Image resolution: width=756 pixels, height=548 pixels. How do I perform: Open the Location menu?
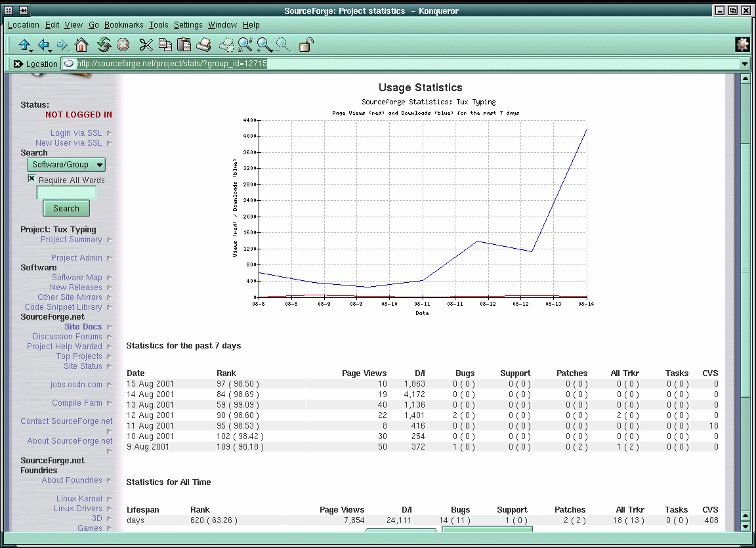coord(23,25)
